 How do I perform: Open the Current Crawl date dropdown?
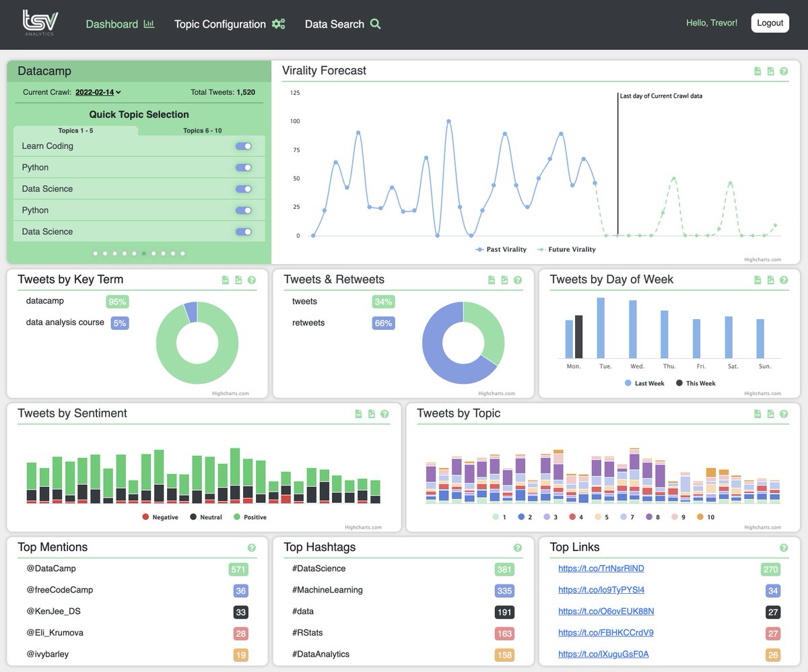tap(98, 92)
